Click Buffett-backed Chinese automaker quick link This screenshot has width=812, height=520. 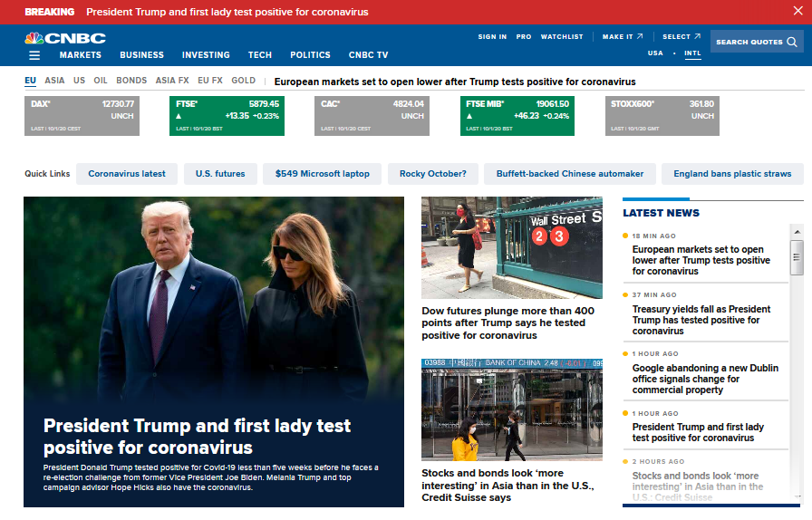(x=570, y=174)
